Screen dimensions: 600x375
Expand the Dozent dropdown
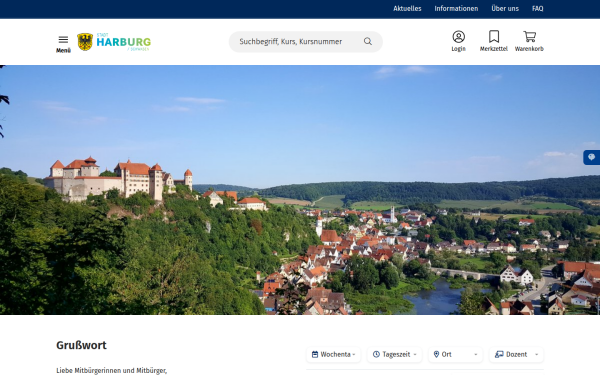(x=516, y=354)
